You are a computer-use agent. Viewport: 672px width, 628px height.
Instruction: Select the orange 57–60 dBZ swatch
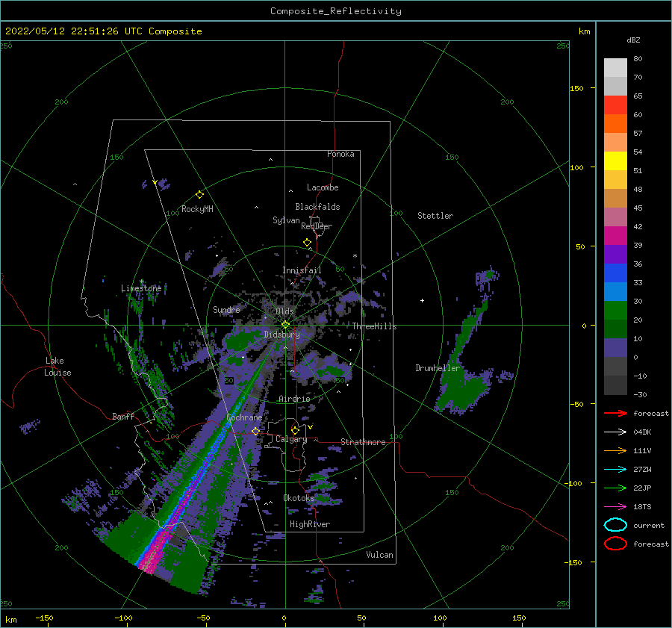(615, 123)
